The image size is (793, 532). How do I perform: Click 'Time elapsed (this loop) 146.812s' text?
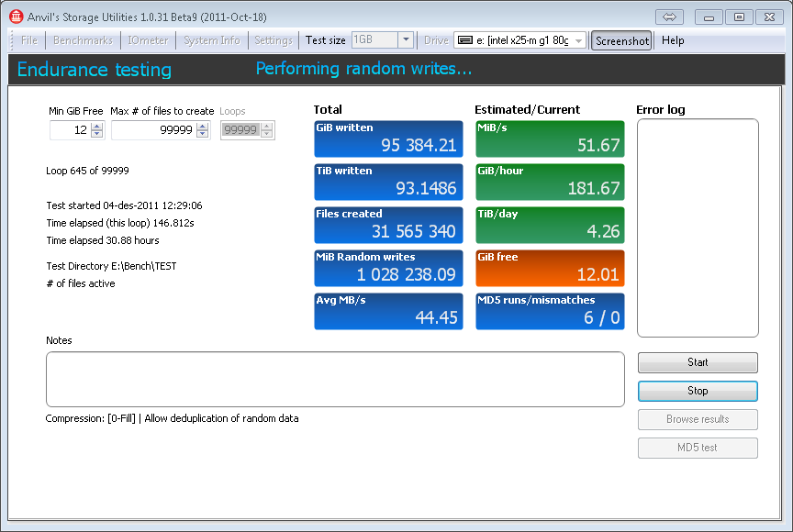[120, 223]
